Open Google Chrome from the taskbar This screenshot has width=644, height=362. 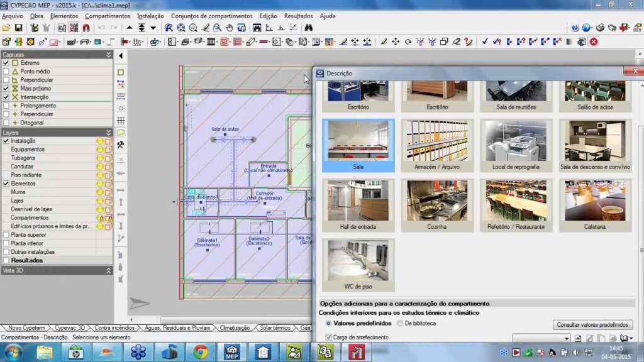[x=201, y=352]
